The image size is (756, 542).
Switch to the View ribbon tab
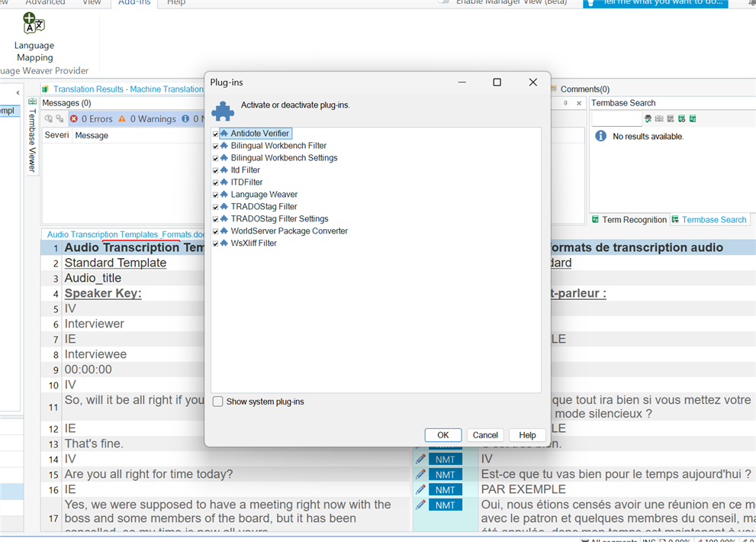(92, 2)
